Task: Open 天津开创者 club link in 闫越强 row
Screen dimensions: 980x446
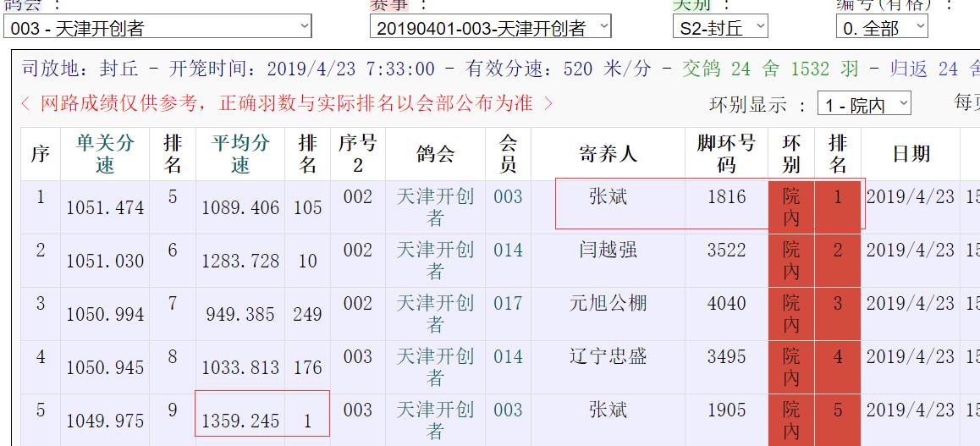Action: click(435, 261)
